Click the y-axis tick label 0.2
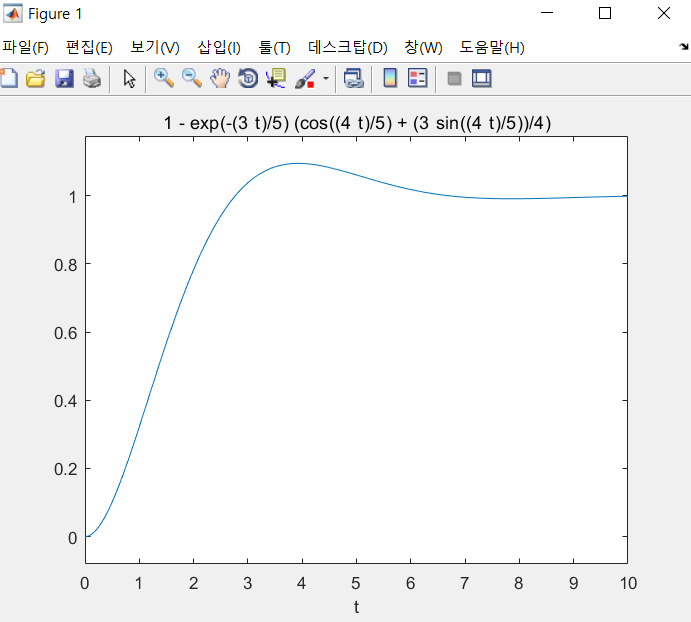 point(65,469)
